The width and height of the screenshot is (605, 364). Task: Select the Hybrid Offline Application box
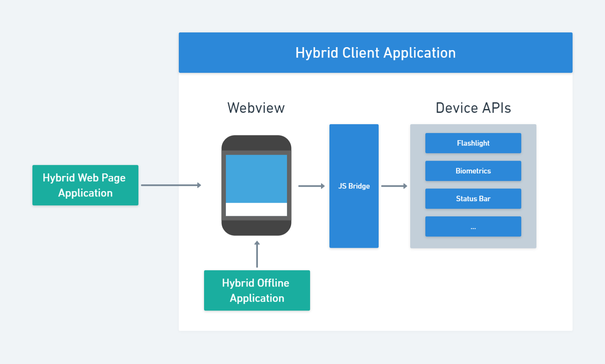click(x=257, y=290)
